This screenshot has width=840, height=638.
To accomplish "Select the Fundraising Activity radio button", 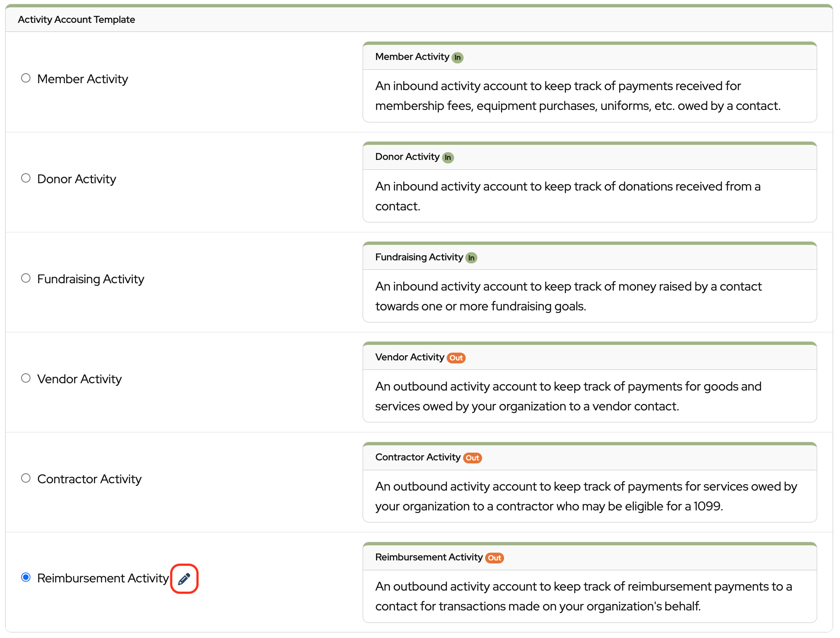I will point(26,278).
